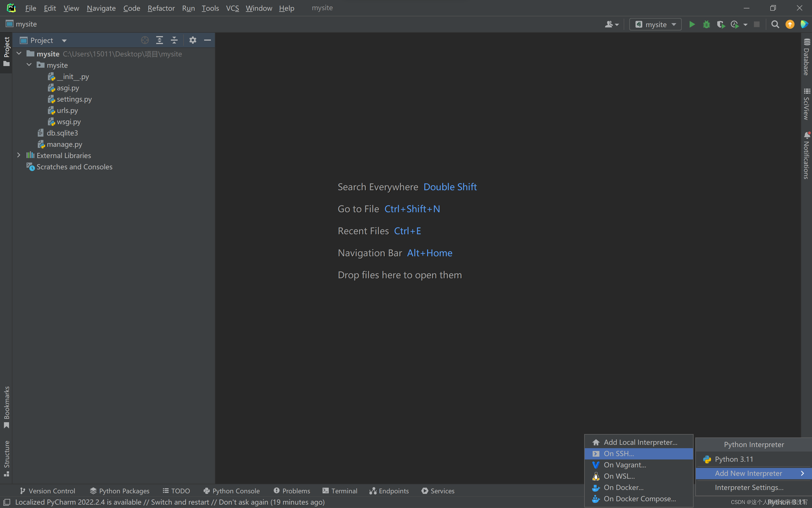Choose Add Local Interpreter... option

[639, 442]
